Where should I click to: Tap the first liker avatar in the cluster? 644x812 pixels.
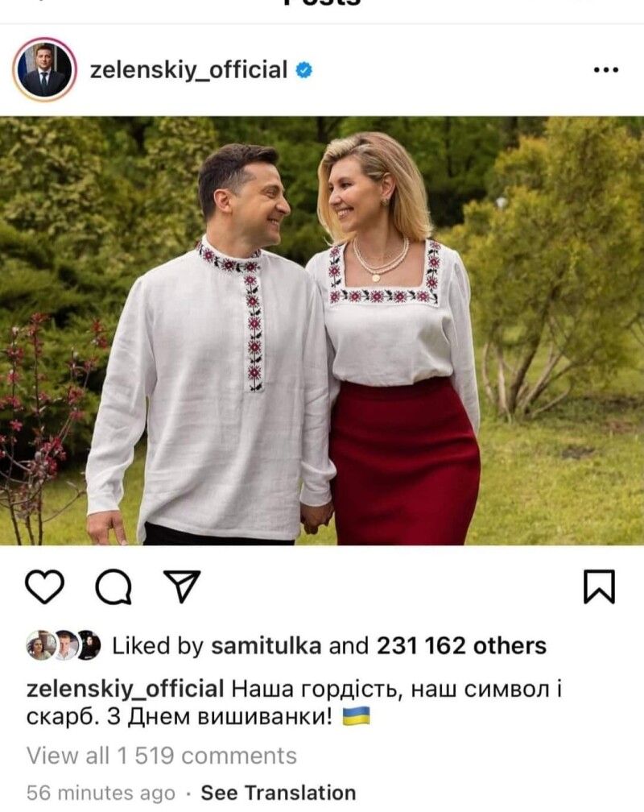click(39, 645)
